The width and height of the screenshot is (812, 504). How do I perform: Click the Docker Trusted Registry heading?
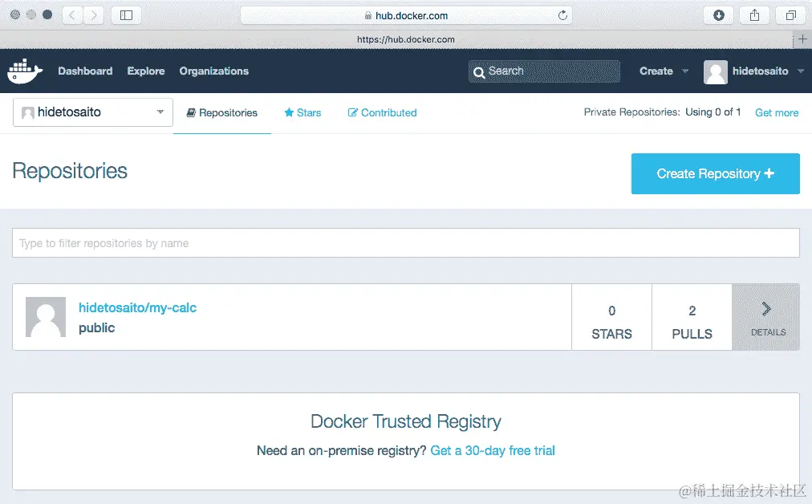pyautogui.click(x=406, y=421)
